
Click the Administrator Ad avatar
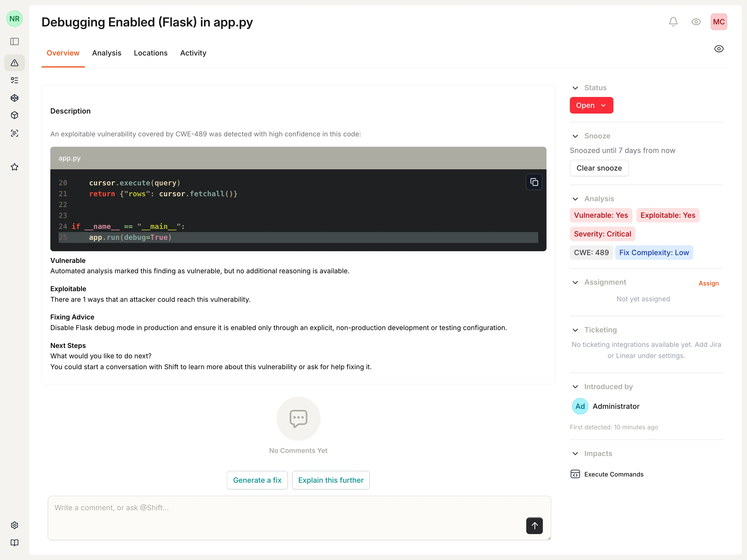(x=580, y=407)
